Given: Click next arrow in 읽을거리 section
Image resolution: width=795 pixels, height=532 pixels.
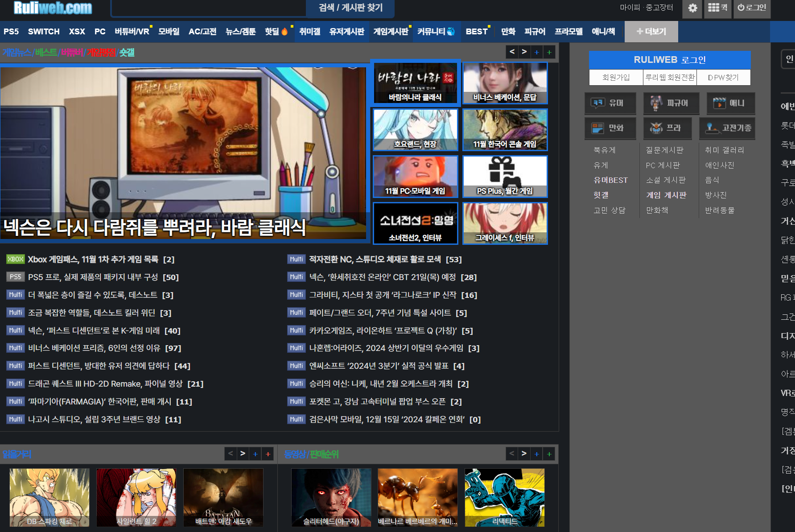Looking at the screenshot, I should 243,454.
